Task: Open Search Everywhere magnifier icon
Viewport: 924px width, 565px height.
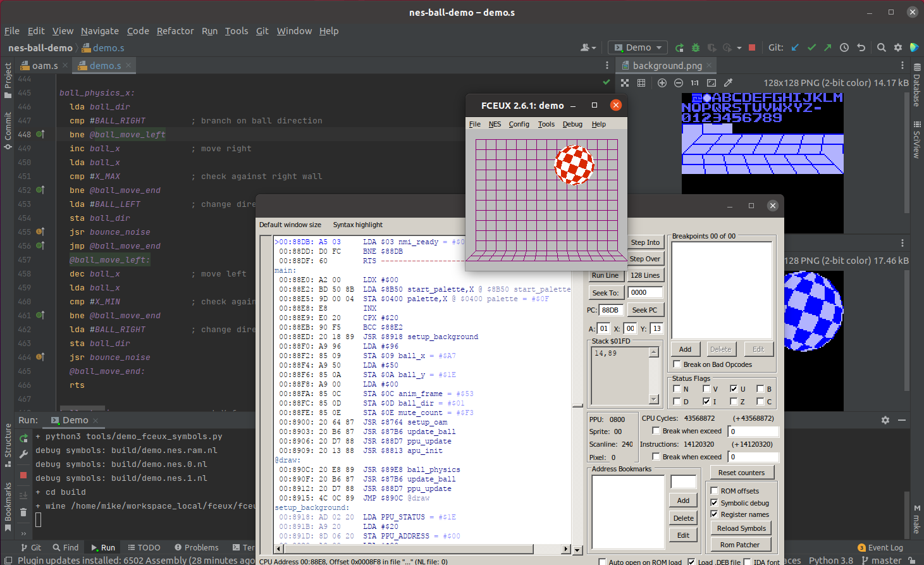Action: [x=881, y=47]
